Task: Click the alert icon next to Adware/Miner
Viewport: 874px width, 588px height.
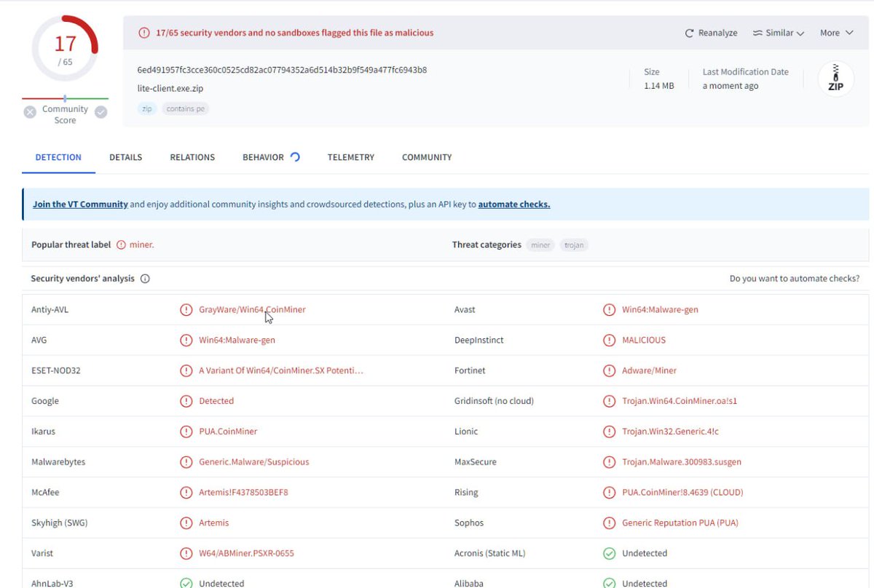Action: point(610,371)
